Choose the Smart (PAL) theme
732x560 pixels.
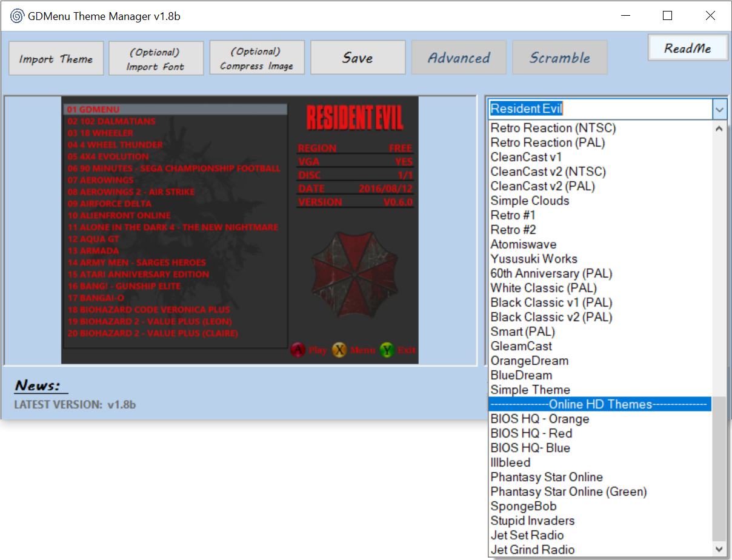(x=600, y=332)
